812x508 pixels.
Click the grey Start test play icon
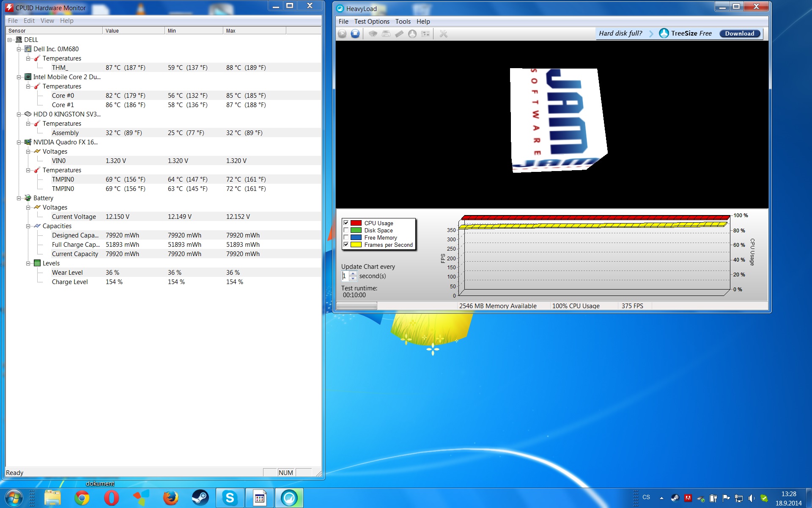click(342, 34)
